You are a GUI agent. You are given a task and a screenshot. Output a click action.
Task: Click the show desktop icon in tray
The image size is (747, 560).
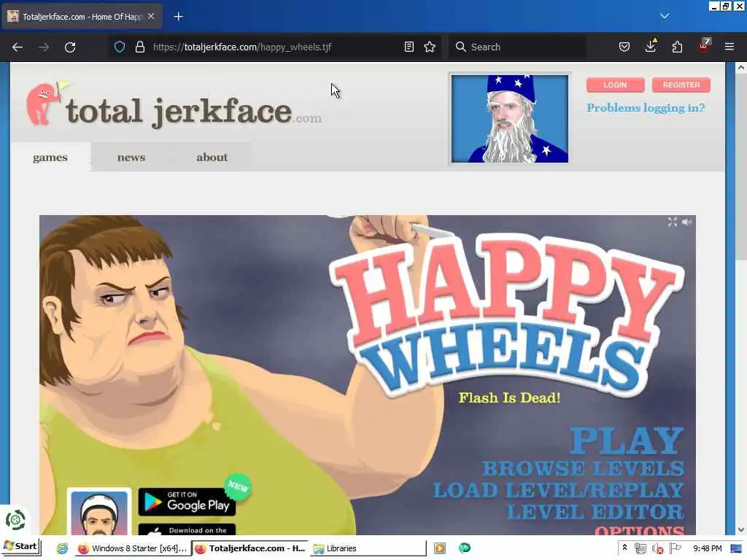coord(736,548)
